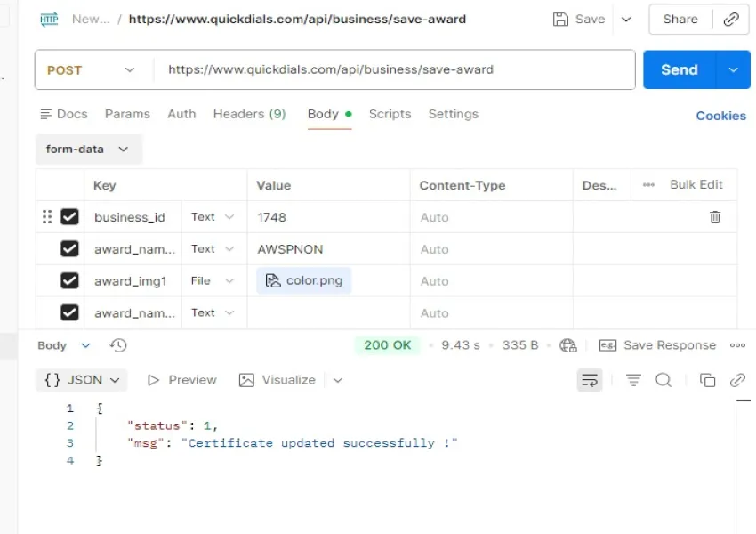Screen dimensions: 756x534
Task: Open the POST method dropdown
Action: [91, 69]
